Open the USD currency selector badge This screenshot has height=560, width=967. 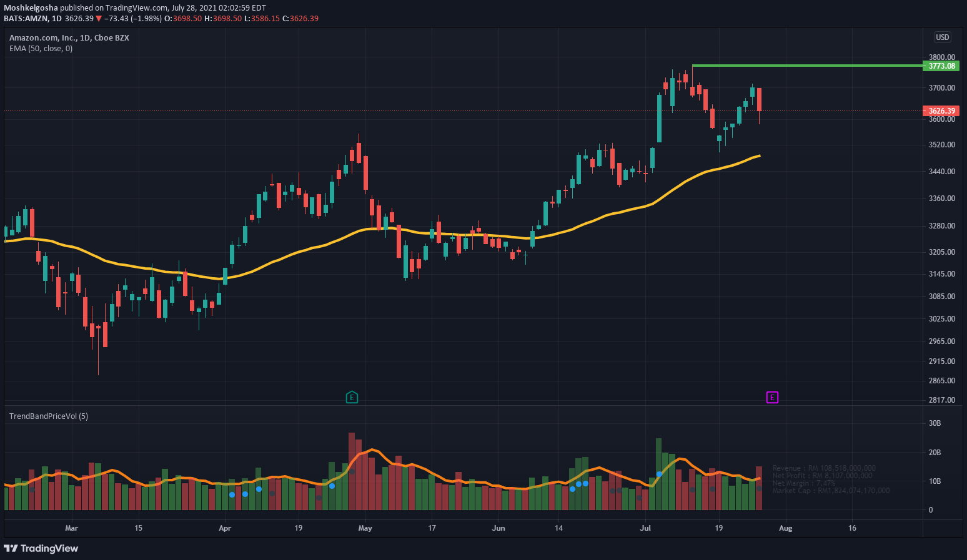pos(942,37)
